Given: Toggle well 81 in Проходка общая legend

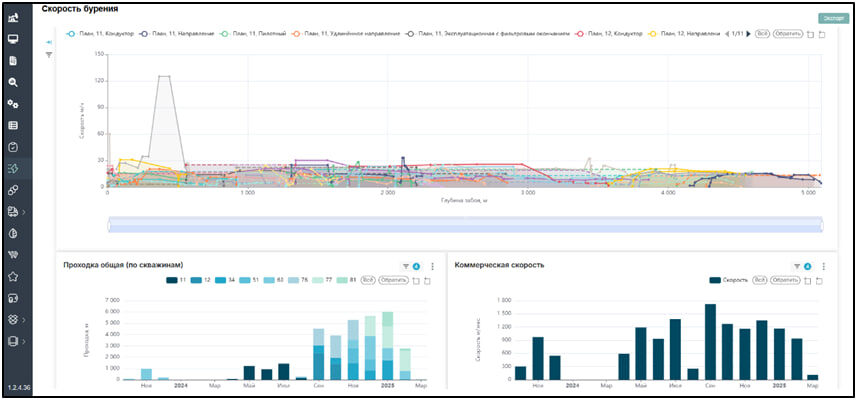Looking at the screenshot, I should tap(349, 280).
